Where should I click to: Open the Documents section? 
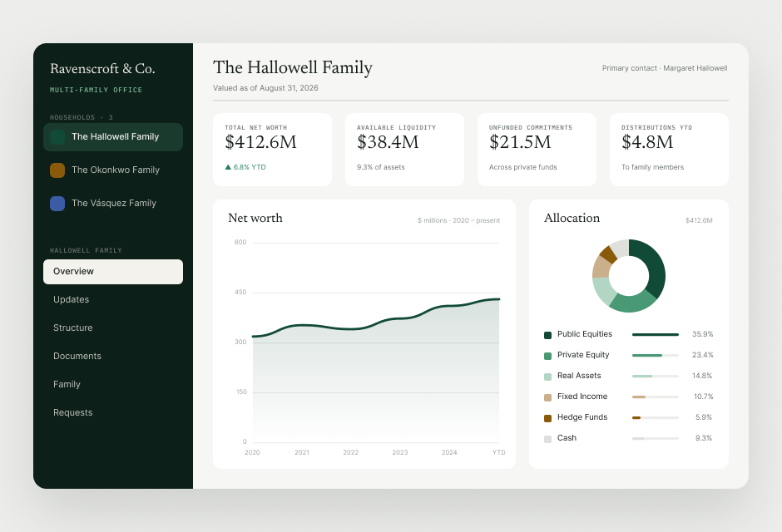(113, 357)
